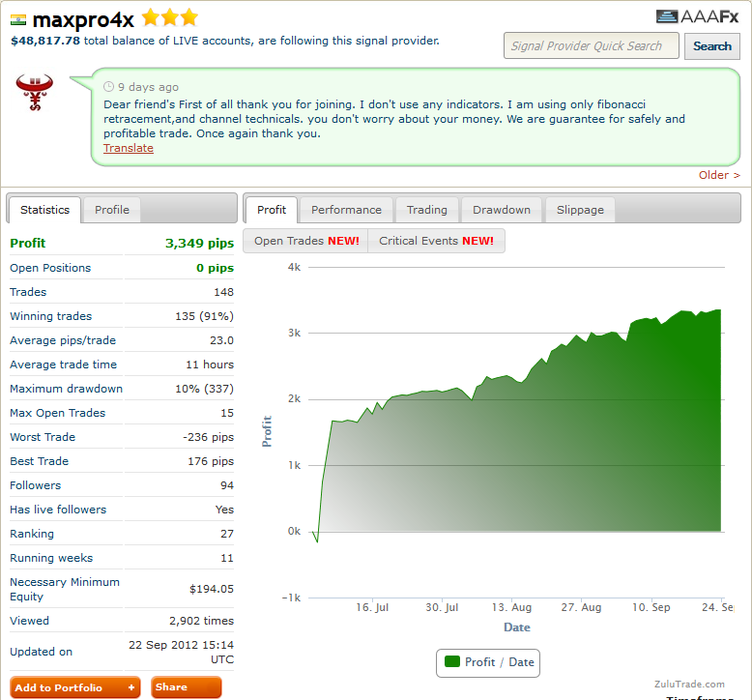Click the Ranking label
This screenshot has height=700, width=752.
(32, 534)
